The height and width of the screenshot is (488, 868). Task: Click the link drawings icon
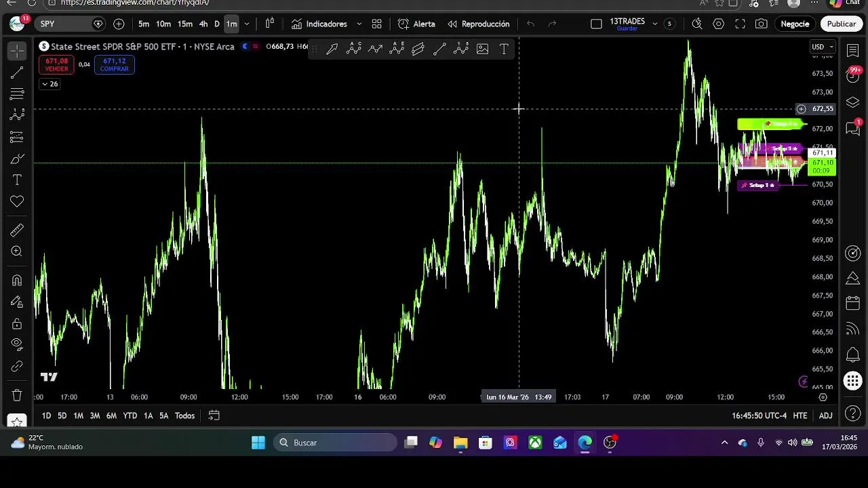coord(17,366)
